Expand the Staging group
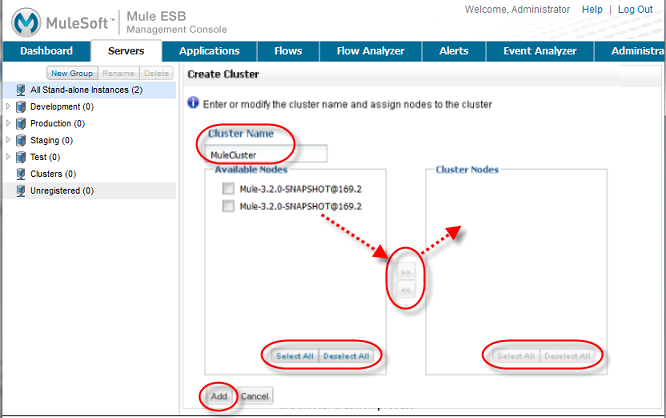This screenshot has height=418, width=666. tap(8, 140)
